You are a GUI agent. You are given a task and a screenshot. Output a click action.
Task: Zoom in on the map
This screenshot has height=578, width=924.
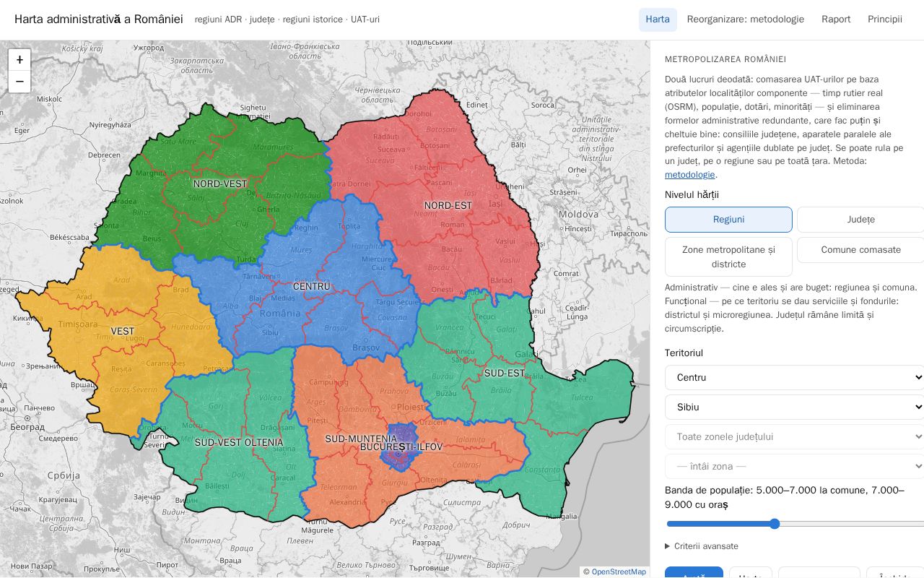point(19,60)
